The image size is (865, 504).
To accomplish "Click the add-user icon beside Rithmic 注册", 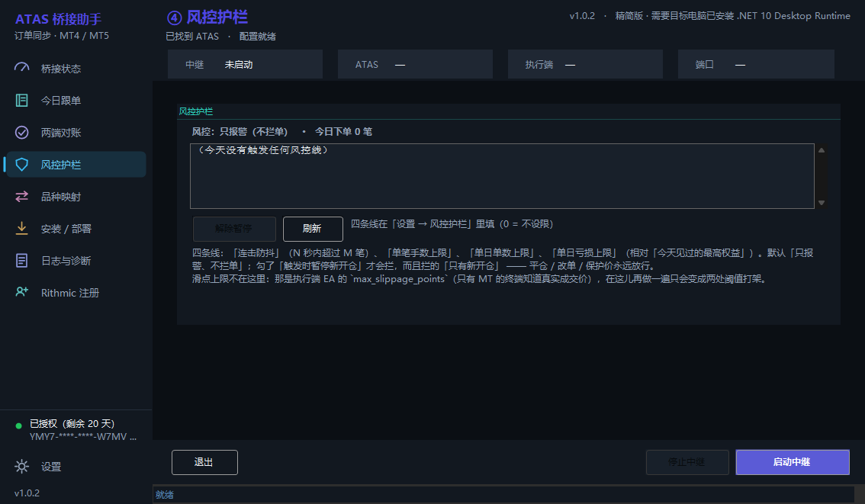I will pos(21,292).
